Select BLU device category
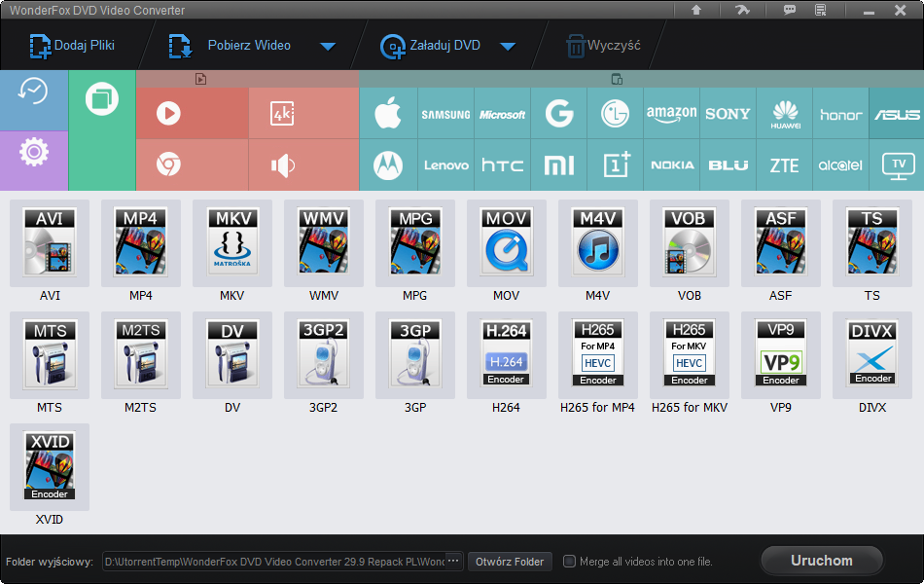 point(728,165)
